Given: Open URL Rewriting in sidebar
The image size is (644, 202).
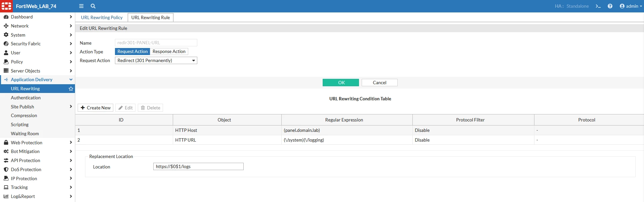Looking at the screenshot, I should click(x=37, y=89).
